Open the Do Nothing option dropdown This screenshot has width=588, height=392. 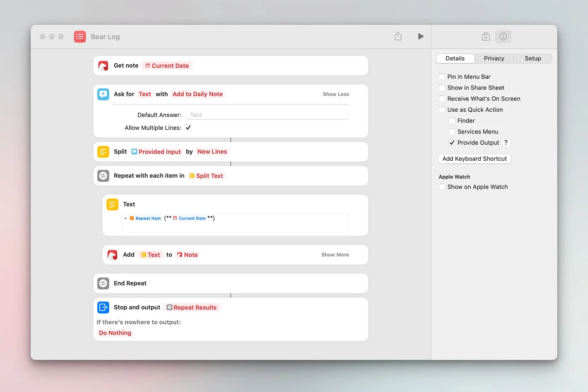coord(115,333)
